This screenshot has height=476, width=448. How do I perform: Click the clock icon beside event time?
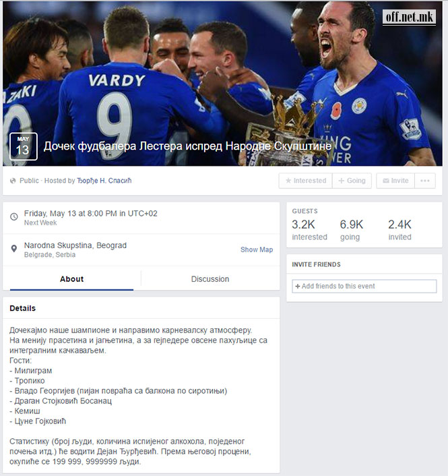(x=14, y=216)
